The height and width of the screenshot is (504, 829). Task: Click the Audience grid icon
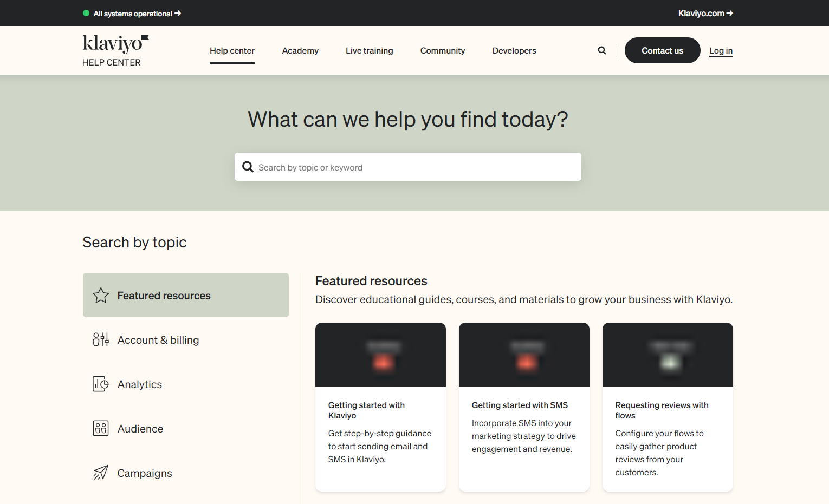101,428
